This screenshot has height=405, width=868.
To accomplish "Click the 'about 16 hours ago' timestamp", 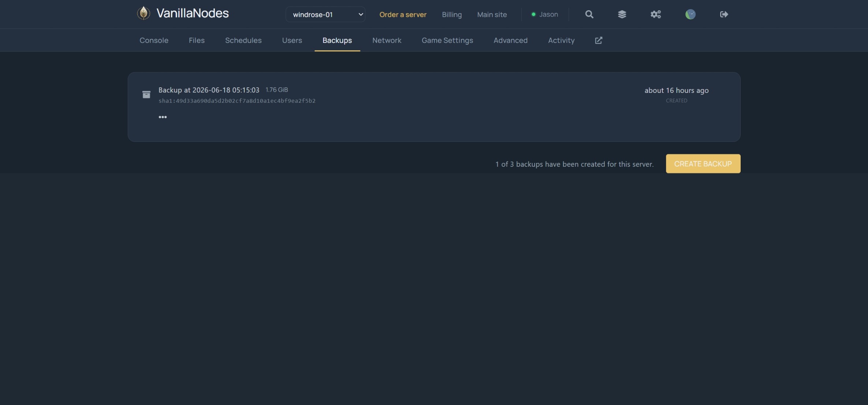I will click(x=676, y=90).
